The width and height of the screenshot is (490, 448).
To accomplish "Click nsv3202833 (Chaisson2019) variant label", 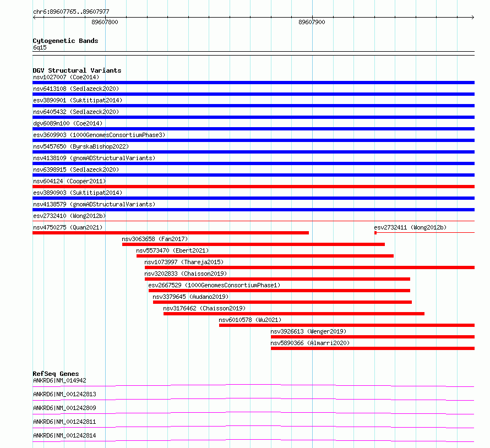I will [186, 274].
